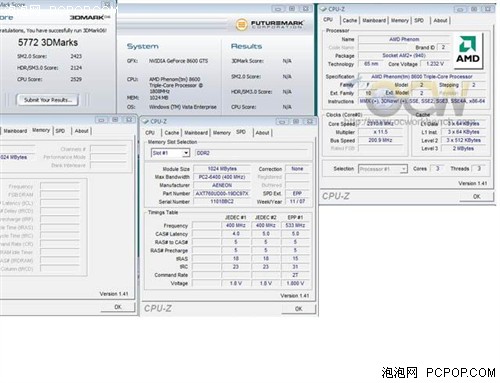The width and height of the screenshot is (500, 383).
Task: Open the Processor #1 selection dropdown
Action: click(403, 169)
